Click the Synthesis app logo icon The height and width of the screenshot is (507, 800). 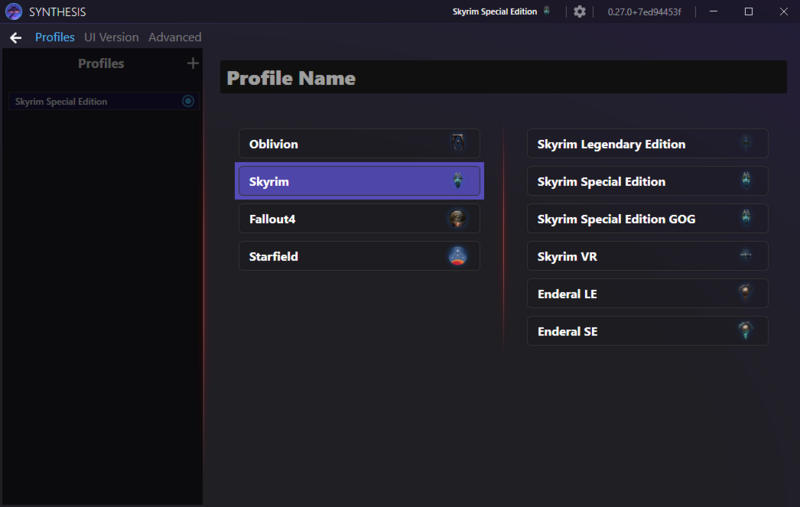13,12
